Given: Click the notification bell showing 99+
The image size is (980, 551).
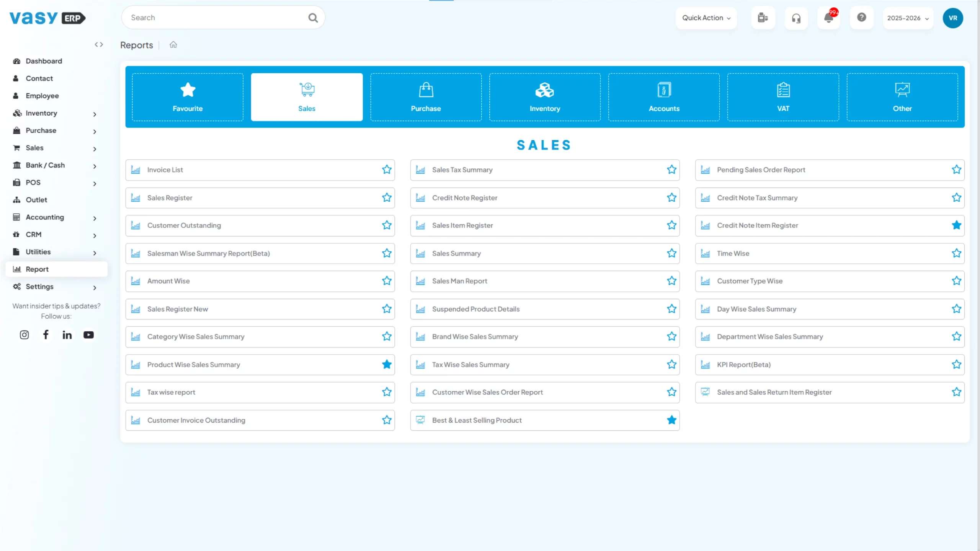Looking at the screenshot, I should point(828,18).
